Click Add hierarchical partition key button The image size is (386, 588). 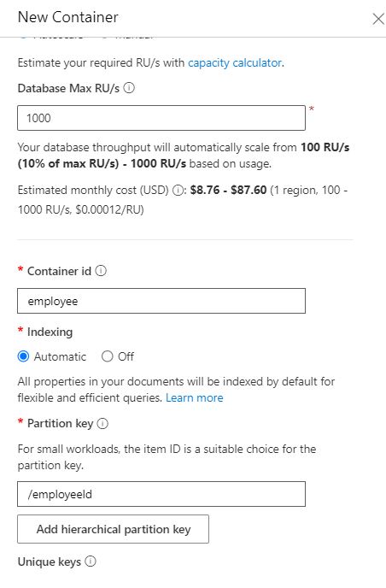pyautogui.click(x=113, y=529)
